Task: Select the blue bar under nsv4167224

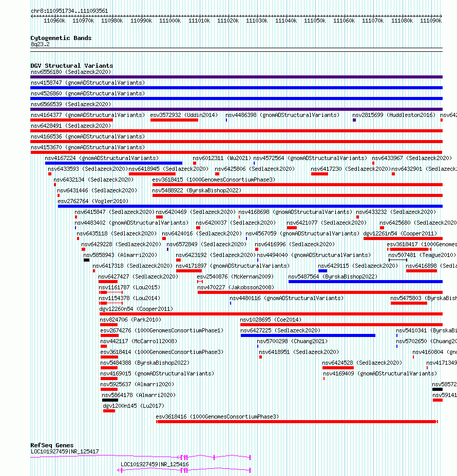Action: (113, 163)
